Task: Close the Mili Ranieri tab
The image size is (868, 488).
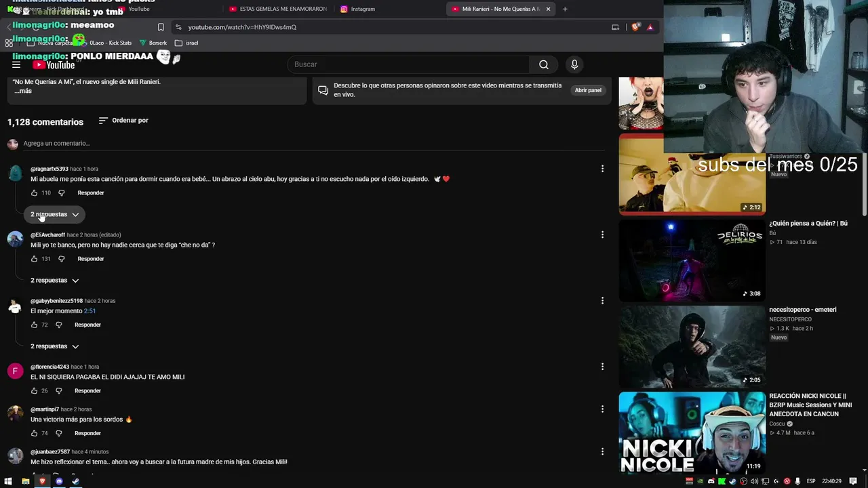Action: (x=549, y=9)
